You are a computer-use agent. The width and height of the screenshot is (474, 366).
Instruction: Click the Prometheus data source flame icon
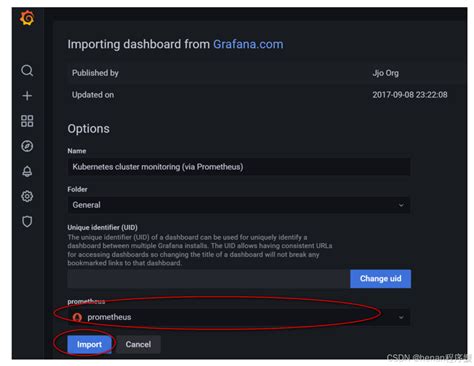point(77,317)
